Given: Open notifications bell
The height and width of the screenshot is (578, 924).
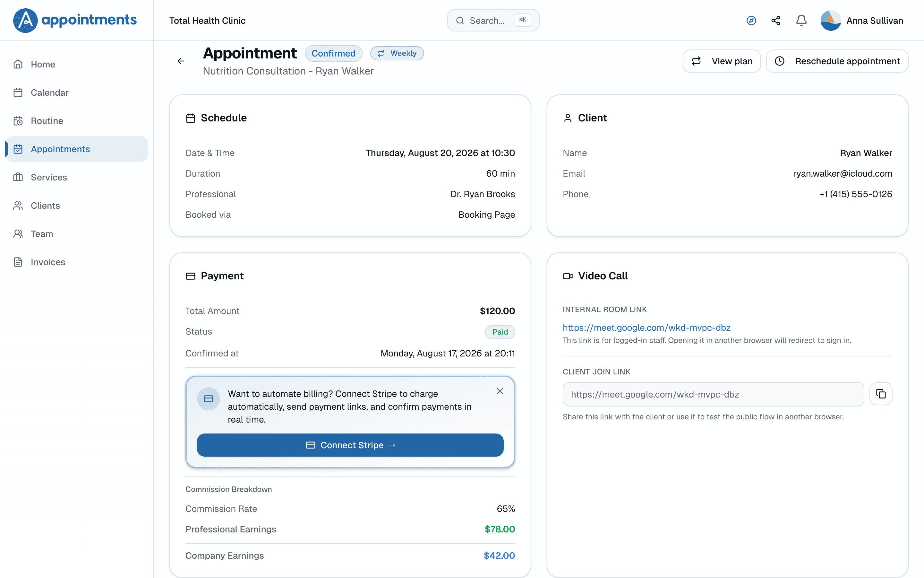Looking at the screenshot, I should (801, 21).
